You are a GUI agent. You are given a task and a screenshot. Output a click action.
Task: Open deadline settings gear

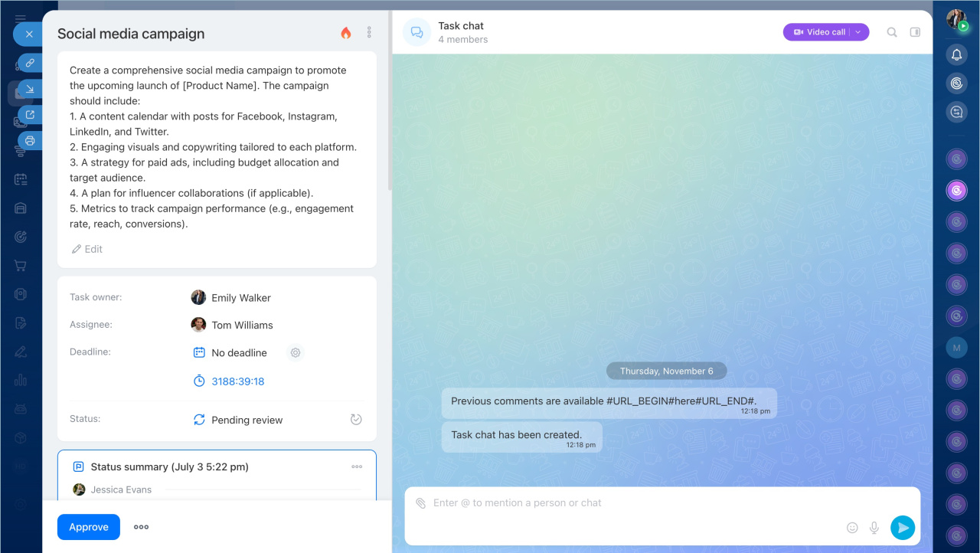[296, 353]
